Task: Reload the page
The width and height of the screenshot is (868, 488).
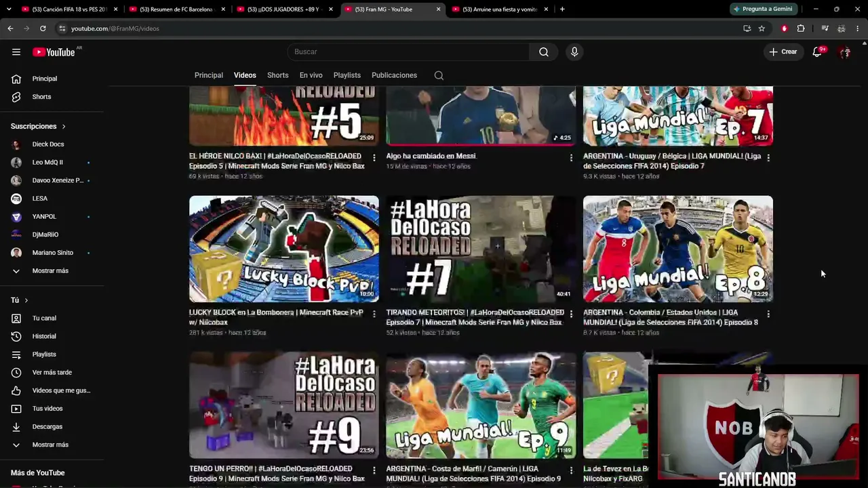Action: coord(43,28)
